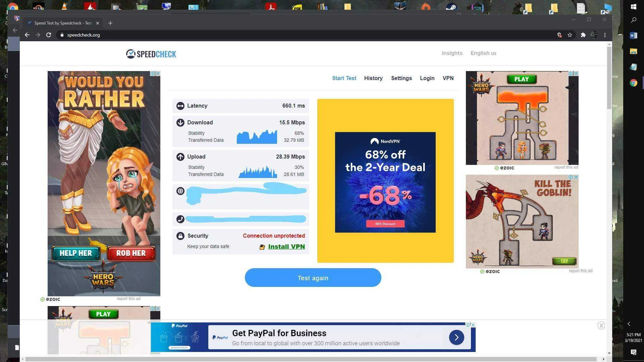The height and width of the screenshot is (362, 644).
Task: Click the 660.1 ms latency value
Action: pyautogui.click(x=293, y=106)
